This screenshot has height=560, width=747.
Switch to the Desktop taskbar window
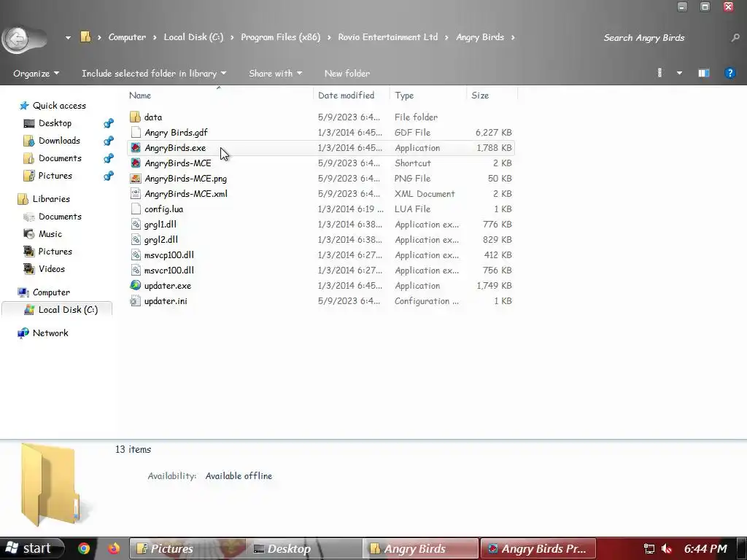coord(304,548)
